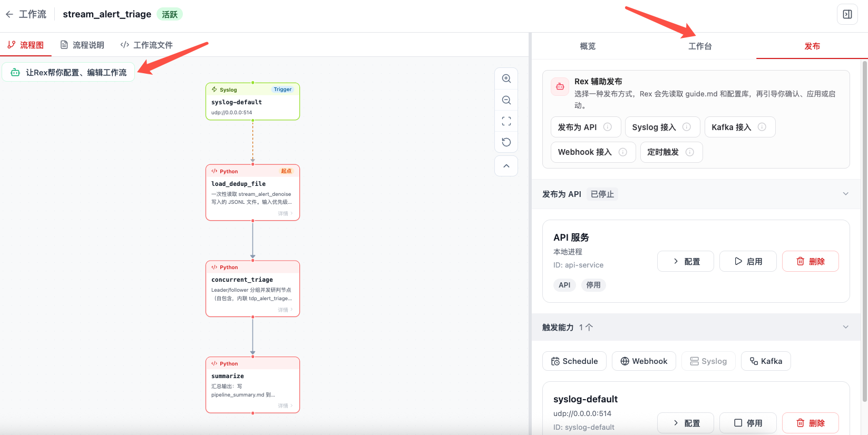
Task: Click the 定时触发 option
Action: pyautogui.click(x=671, y=152)
